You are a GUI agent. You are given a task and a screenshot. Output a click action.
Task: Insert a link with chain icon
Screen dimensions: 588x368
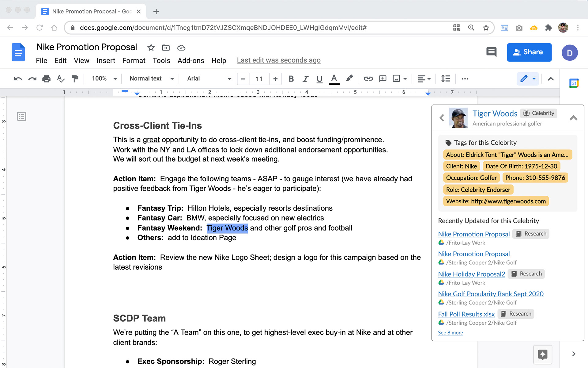[x=368, y=79]
